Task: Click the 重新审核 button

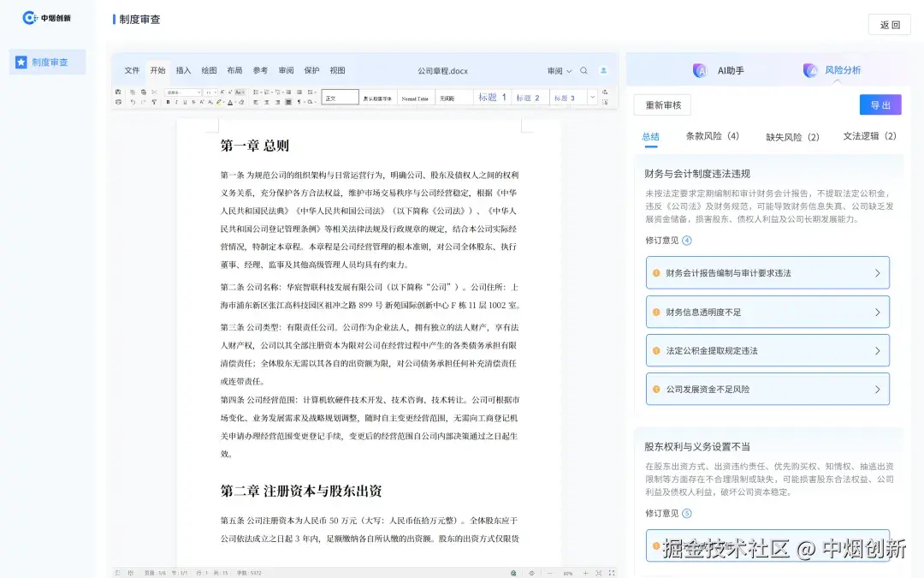Action: tap(662, 104)
